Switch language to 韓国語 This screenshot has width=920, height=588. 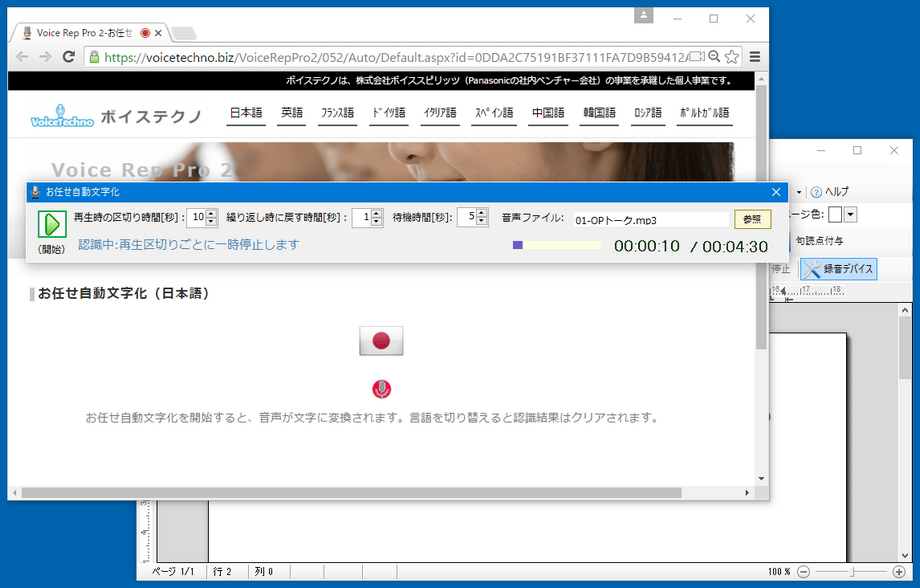(599, 113)
